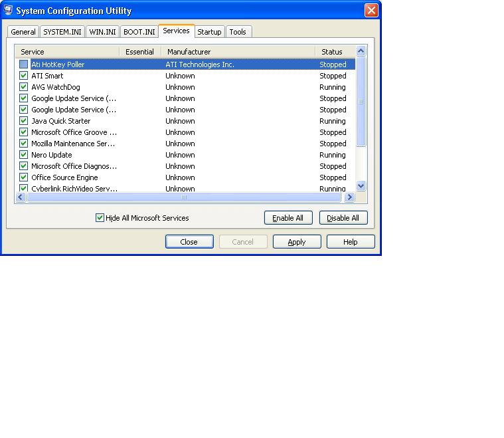504x438 pixels.
Task: Click the vertical scrollbar thumb
Action: [361, 102]
